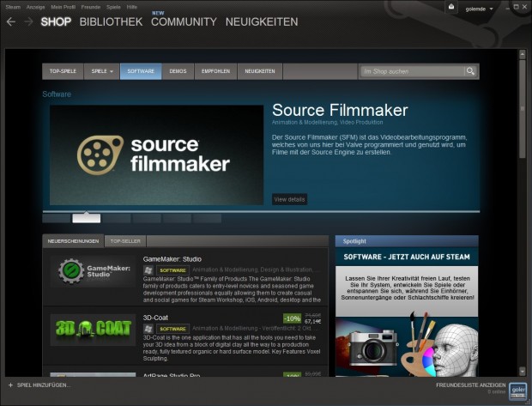
Task: Open 'SOFTWARE - JETZT AUCH AUF STEAM' banner
Action: click(407, 257)
